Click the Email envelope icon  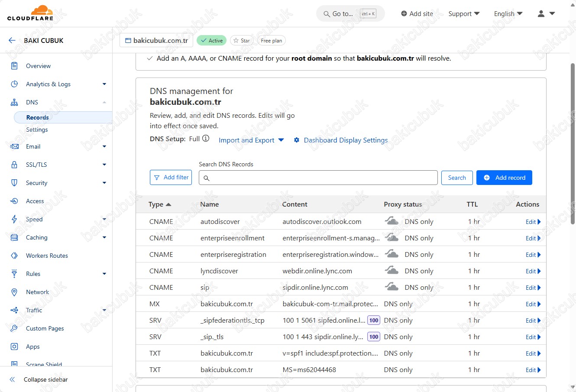point(14,146)
